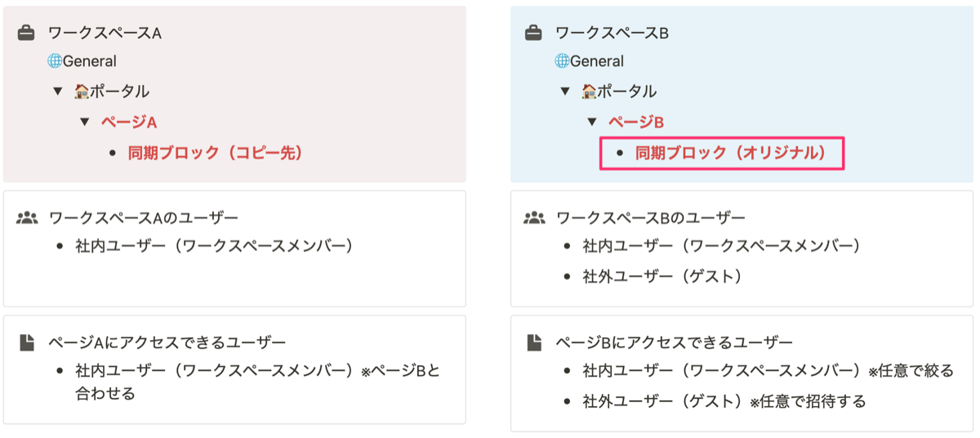The image size is (980, 438).
Task: Click the globe icon in workspace A General
Action: (x=55, y=61)
